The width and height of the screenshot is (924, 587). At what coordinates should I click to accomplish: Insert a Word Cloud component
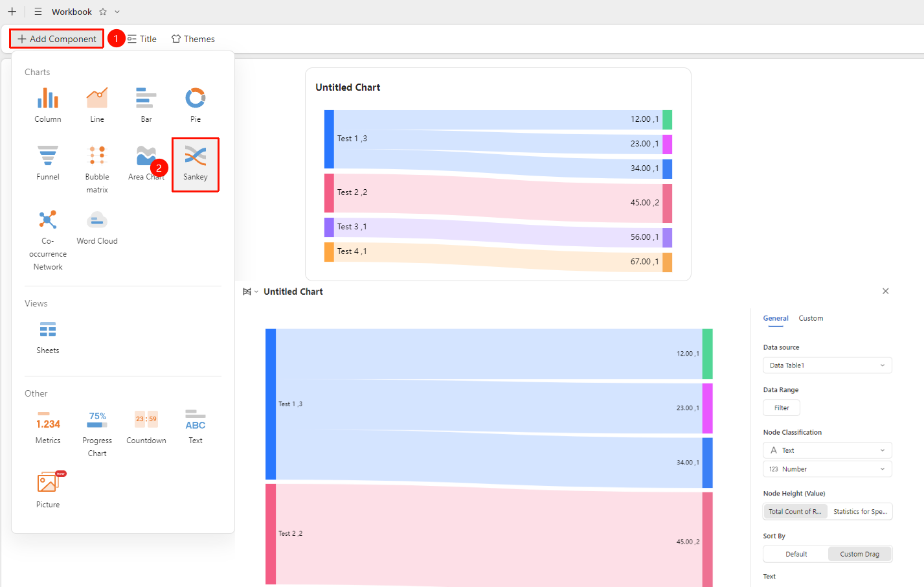click(x=97, y=227)
